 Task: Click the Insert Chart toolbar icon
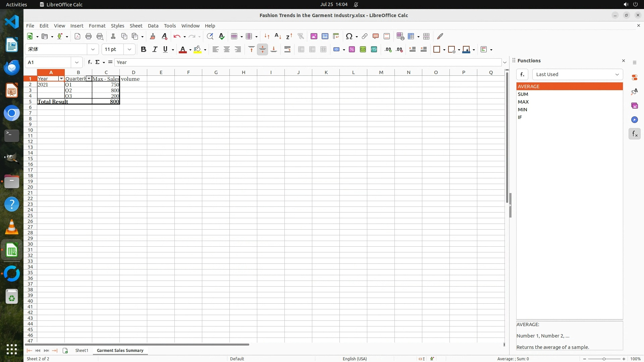(x=325, y=36)
